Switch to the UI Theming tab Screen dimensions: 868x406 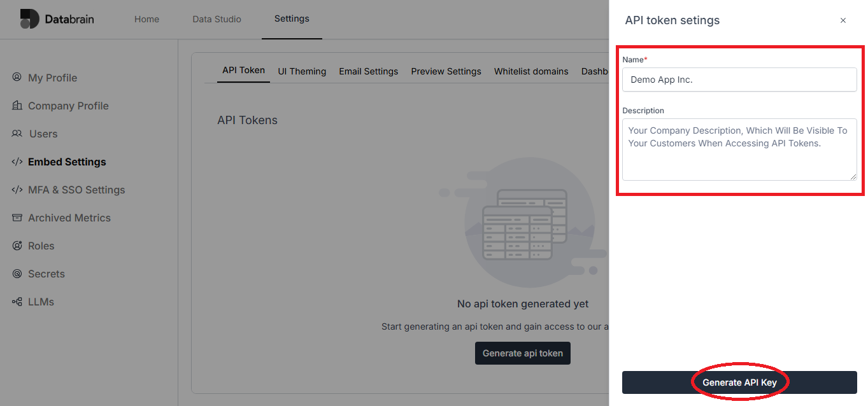click(x=302, y=71)
